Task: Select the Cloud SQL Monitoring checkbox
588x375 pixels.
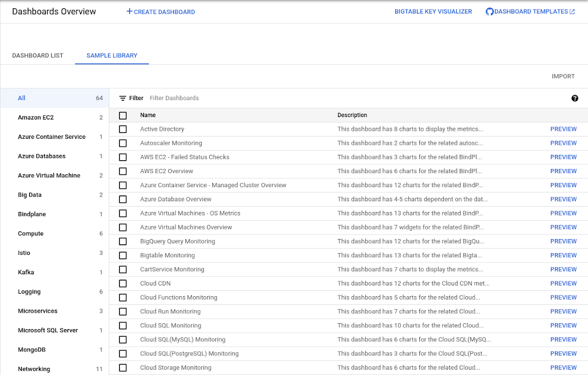Action: click(123, 326)
